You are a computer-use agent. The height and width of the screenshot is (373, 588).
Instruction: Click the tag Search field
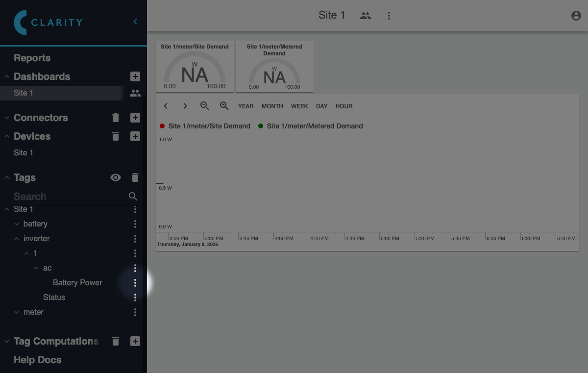(69, 197)
